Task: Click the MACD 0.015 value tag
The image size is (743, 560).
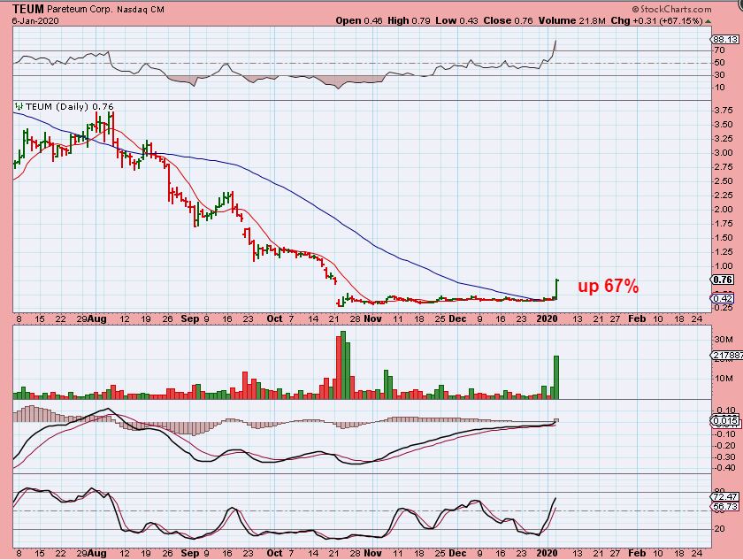Action: point(725,421)
